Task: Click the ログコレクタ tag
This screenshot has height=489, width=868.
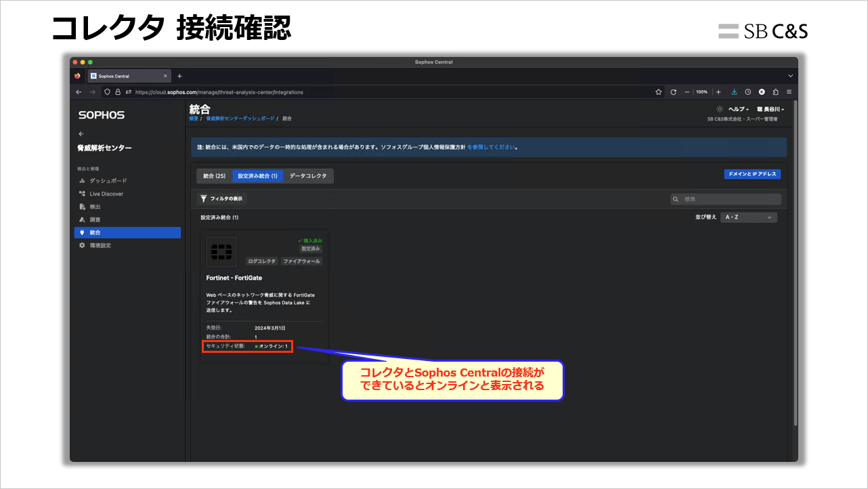Action: tap(262, 261)
